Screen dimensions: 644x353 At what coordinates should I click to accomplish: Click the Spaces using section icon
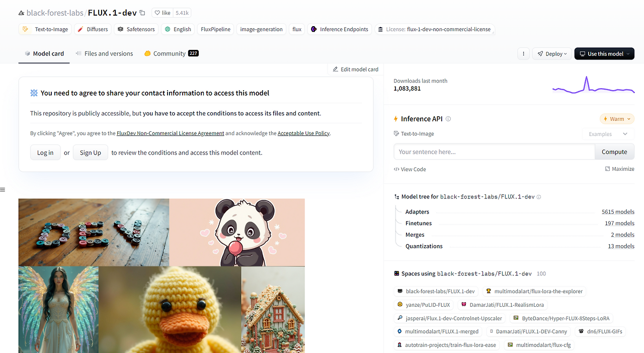tap(396, 273)
